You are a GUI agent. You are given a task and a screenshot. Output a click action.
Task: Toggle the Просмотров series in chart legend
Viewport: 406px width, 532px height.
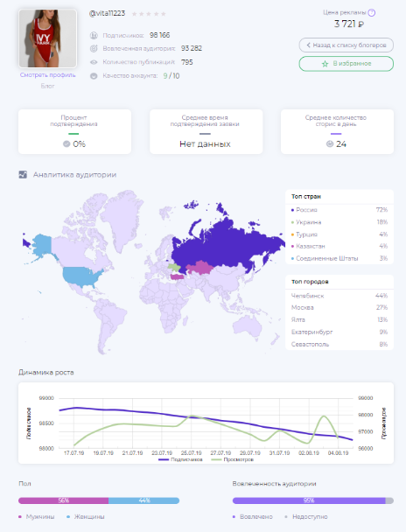click(233, 459)
